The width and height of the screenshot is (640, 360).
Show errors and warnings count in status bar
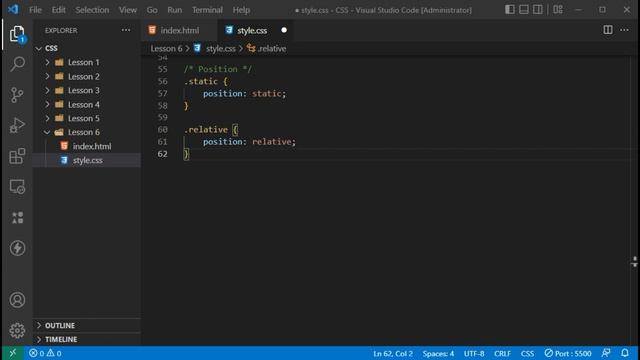pyautogui.click(x=45, y=353)
